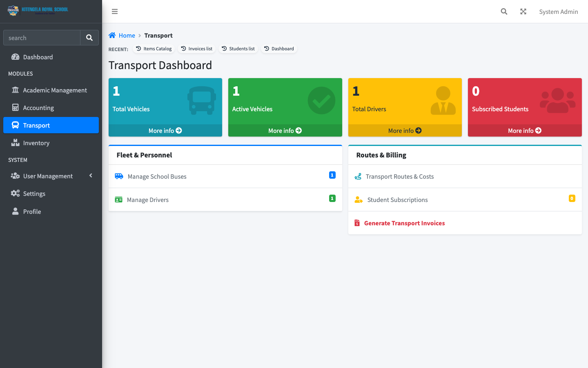The height and width of the screenshot is (368, 588).
Task: Click the ID card icon beside Manage Drivers
Action: point(118,200)
